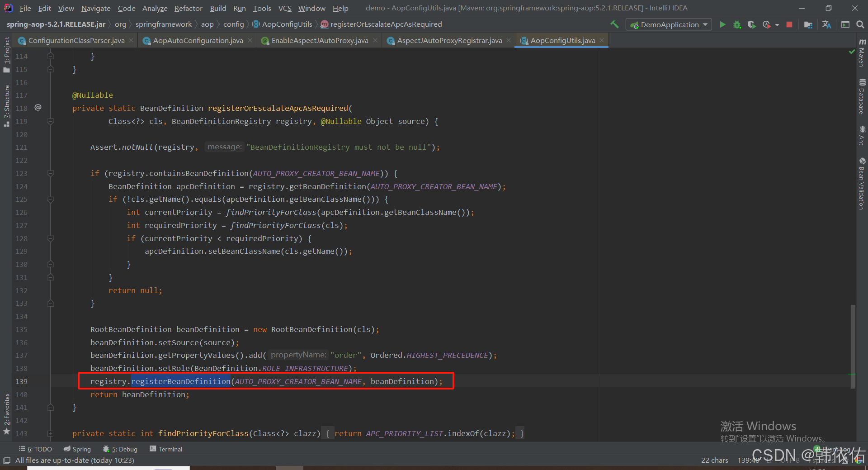Click the fold end marker at line 133
Viewport: 868px width, 470px height.
click(x=51, y=303)
